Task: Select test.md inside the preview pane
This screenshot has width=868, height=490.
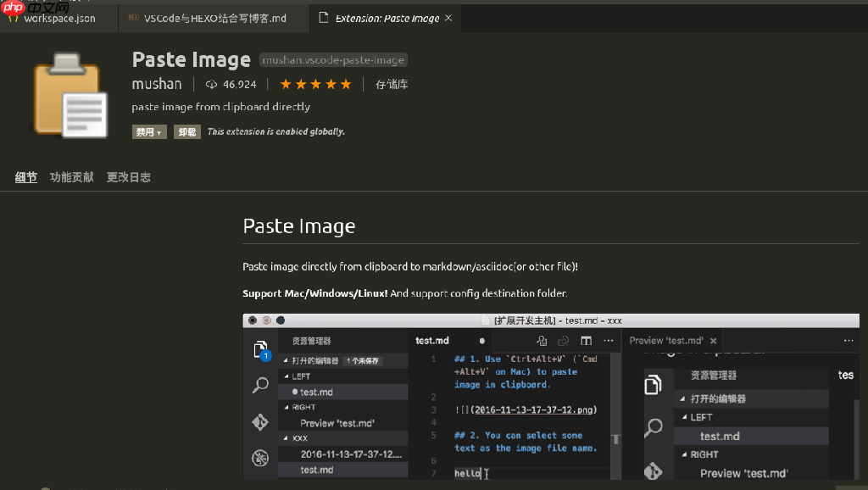Action: click(751, 437)
